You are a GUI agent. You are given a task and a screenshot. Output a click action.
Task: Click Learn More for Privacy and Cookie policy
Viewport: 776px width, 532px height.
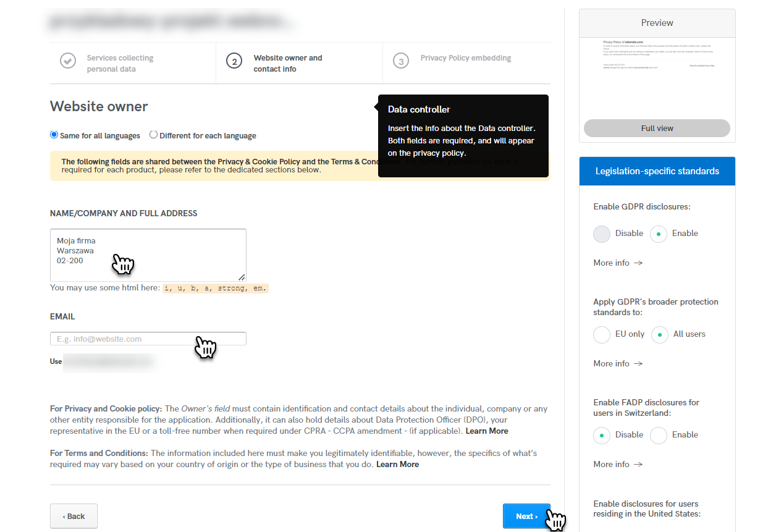(487, 431)
